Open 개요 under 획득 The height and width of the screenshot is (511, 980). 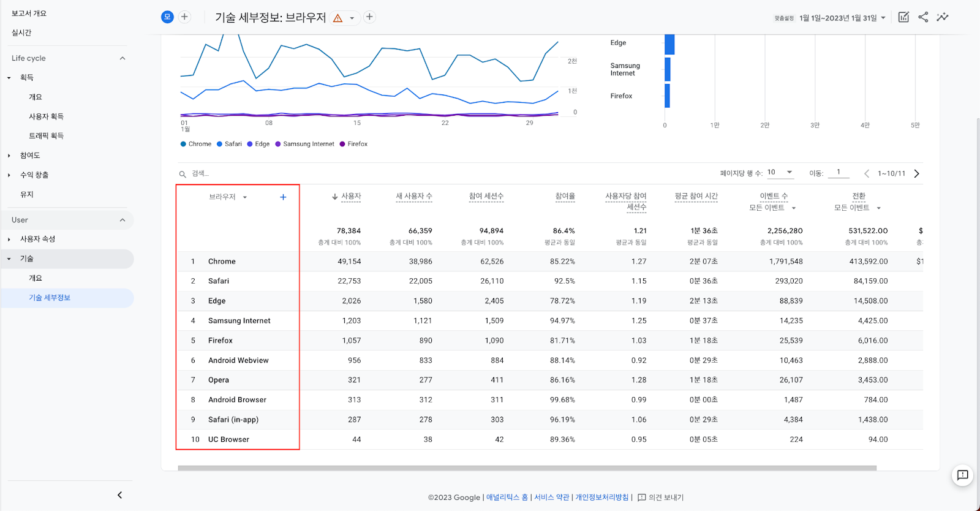[x=36, y=97]
